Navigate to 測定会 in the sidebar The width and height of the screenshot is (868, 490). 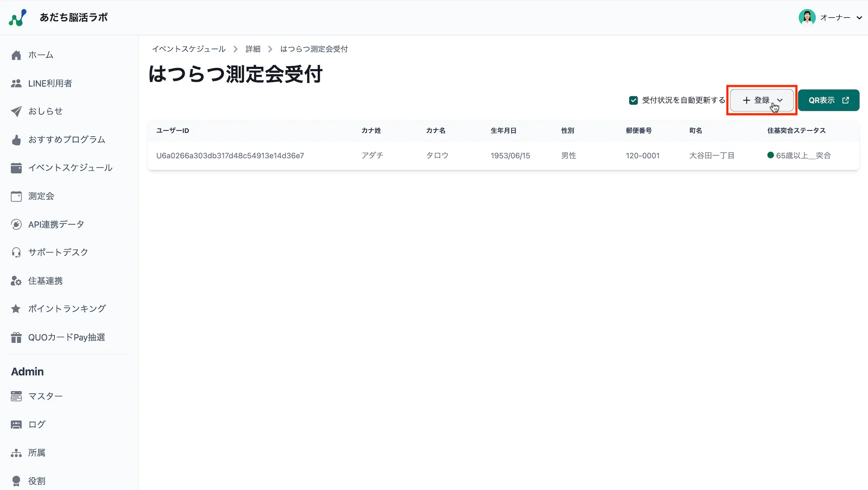tap(41, 196)
